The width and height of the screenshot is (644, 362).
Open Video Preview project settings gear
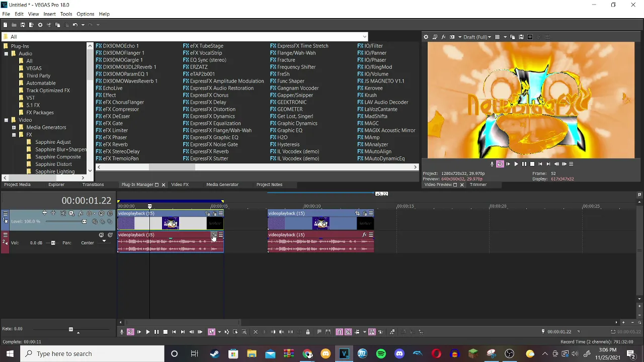point(426,37)
